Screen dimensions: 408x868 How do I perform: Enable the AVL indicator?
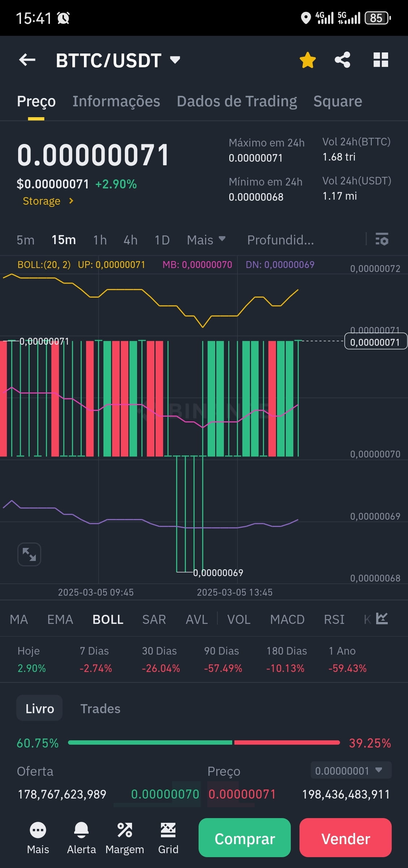[x=197, y=619]
